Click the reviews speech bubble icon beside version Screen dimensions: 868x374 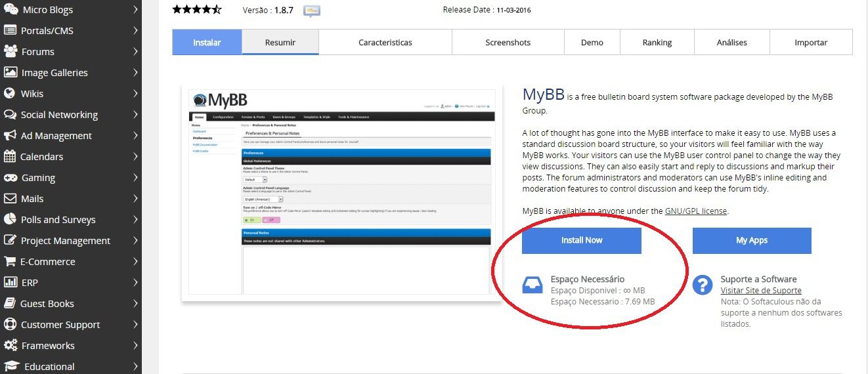pos(312,10)
